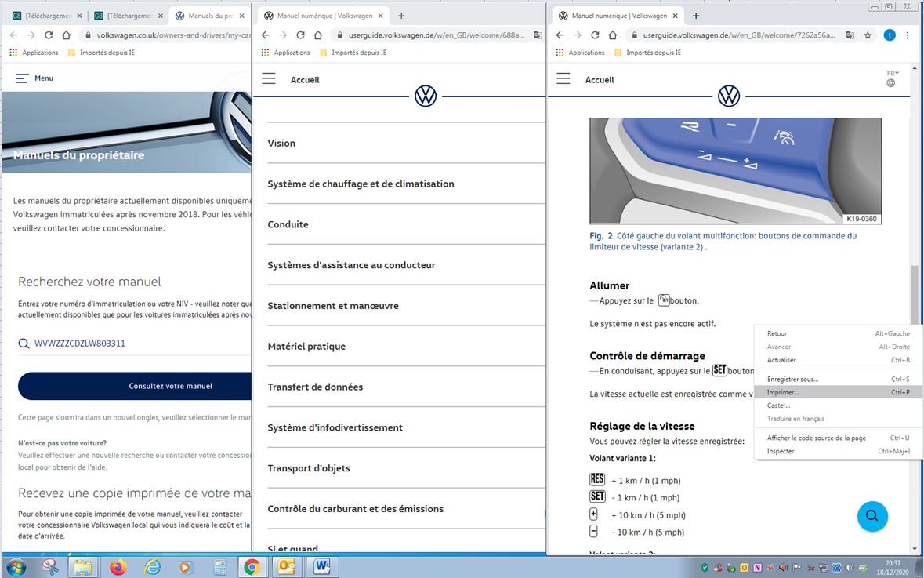Select Caster... in context menu

point(839,405)
